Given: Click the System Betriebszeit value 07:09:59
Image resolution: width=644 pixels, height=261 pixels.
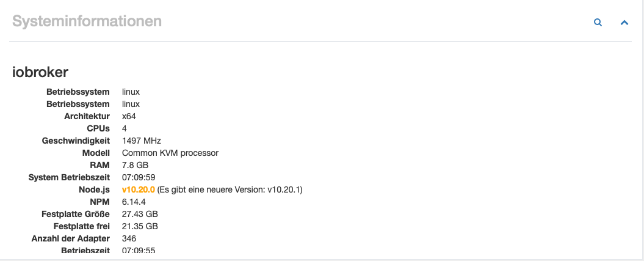Looking at the screenshot, I should tap(139, 177).
